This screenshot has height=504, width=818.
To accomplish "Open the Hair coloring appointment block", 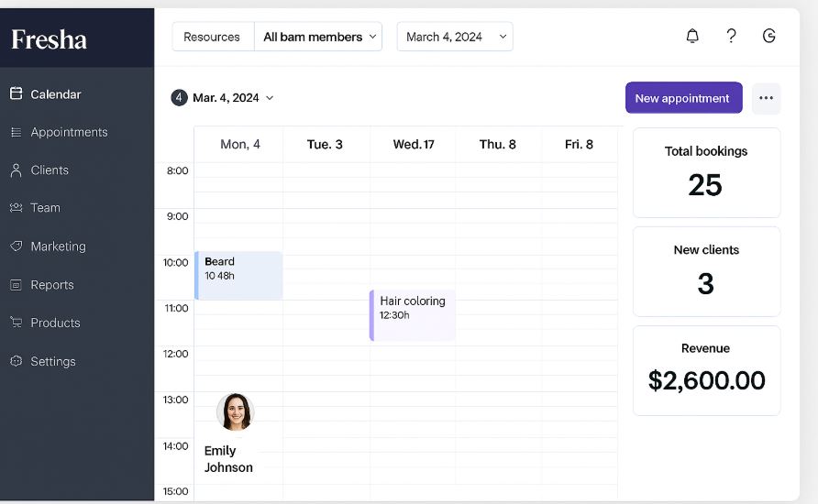I will 412,315.
